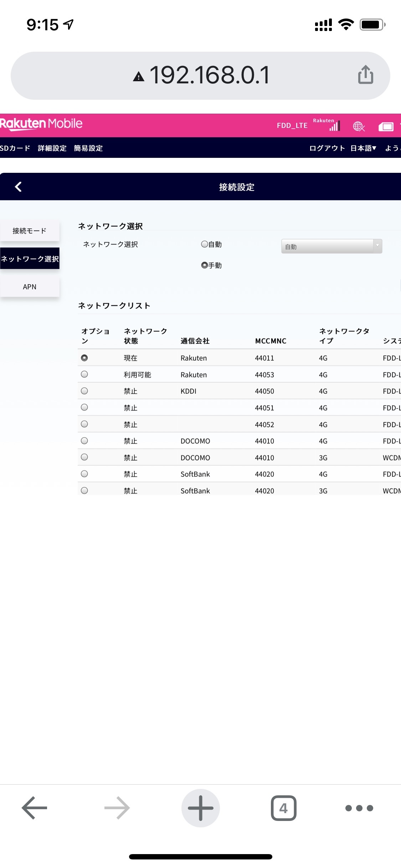Viewport: 401px width, 868px height.
Task: Click the ログアウト link
Action: pos(327,148)
